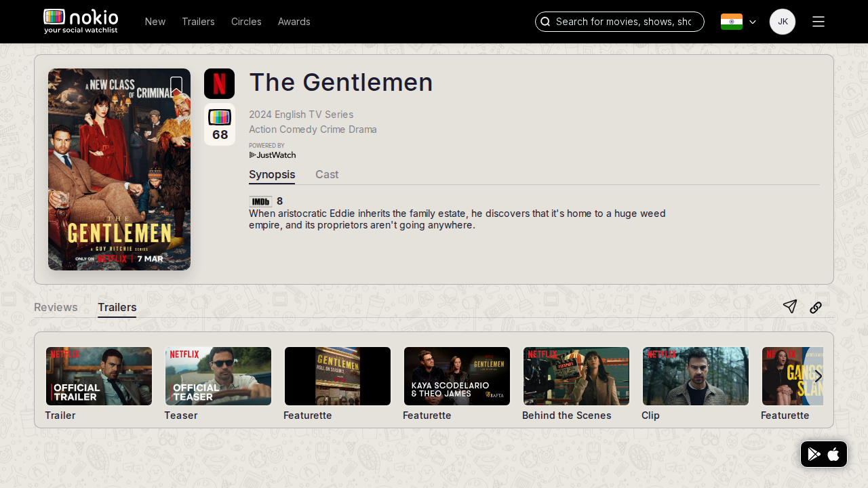Open Circles in the navigation

[x=246, y=22]
